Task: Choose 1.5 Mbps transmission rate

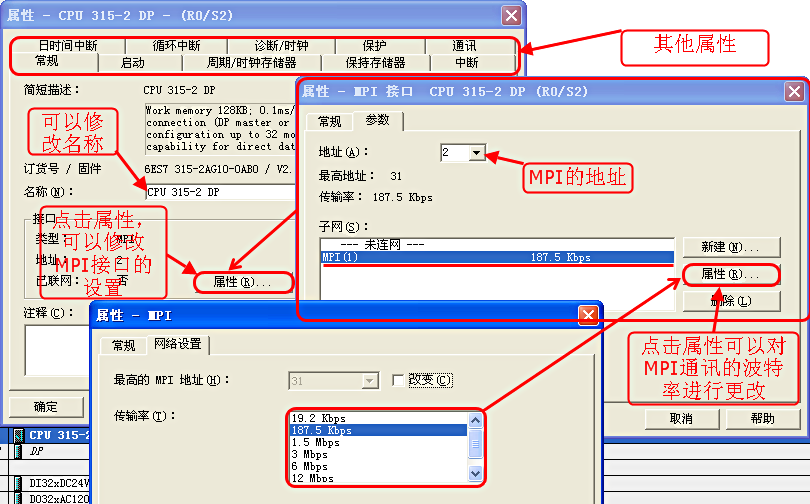Action: click(379, 443)
